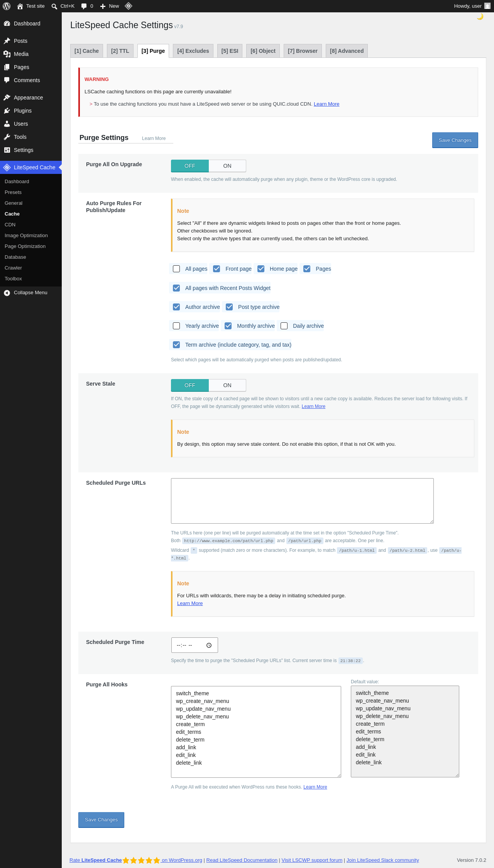Switch to the [7] Browser tab

[x=303, y=51]
